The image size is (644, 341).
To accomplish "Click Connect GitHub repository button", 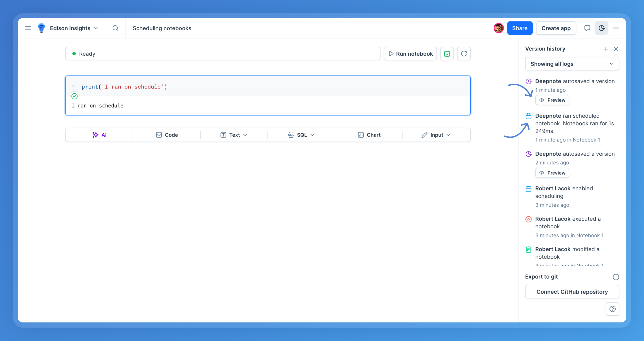I will click(572, 292).
